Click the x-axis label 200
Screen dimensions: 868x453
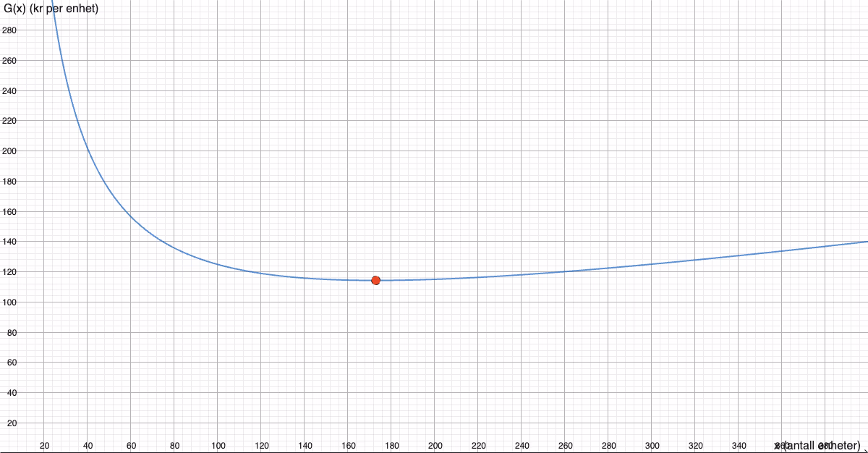click(x=435, y=445)
